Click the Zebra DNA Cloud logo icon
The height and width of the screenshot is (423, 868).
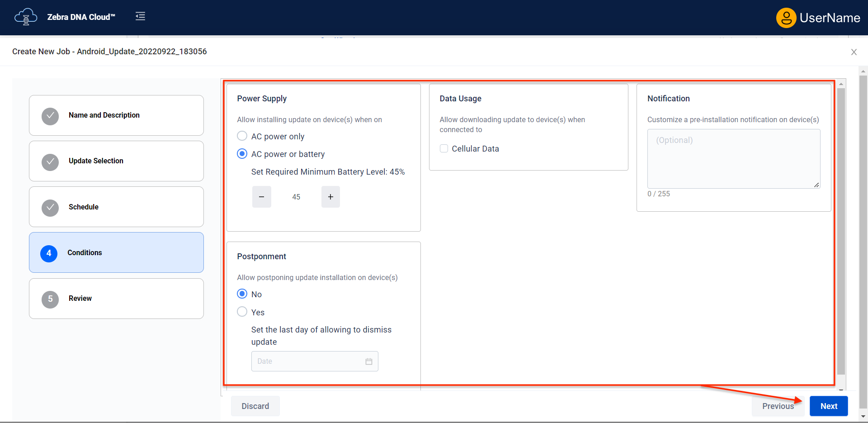[26, 17]
